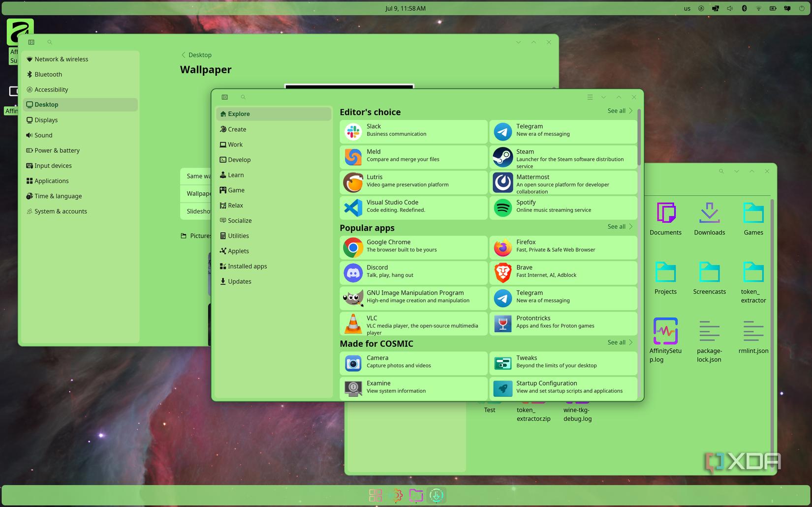Open the VLC media player icon
The height and width of the screenshot is (507, 812).
click(353, 324)
